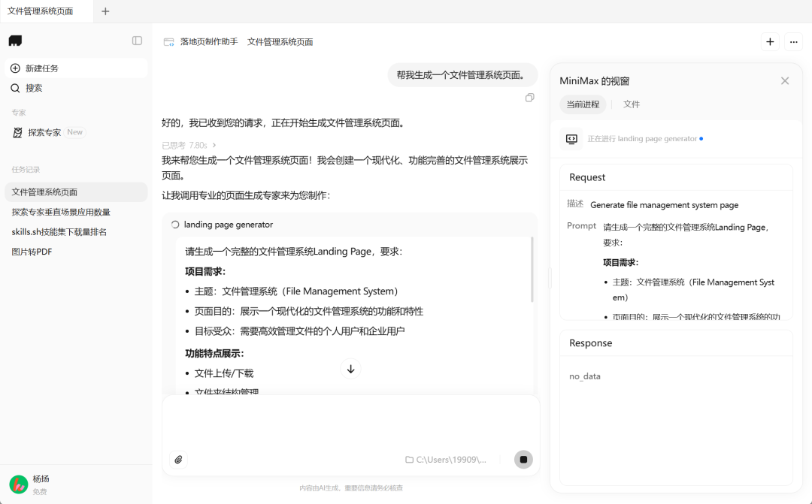The height and width of the screenshot is (504, 812).
Task: Stop generation with the stop button
Action: [523, 459]
